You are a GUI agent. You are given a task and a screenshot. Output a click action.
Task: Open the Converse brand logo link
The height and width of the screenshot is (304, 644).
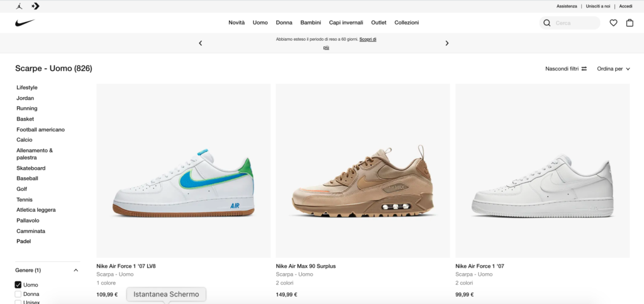click(35, 6)
